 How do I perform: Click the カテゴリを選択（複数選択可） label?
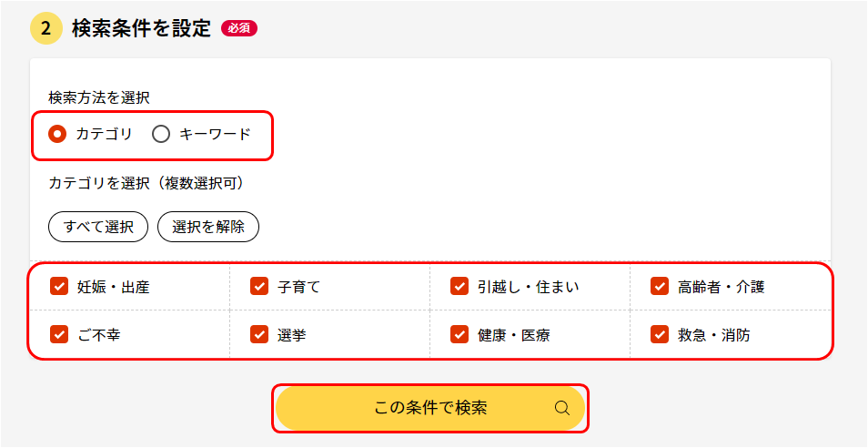click(146, 183)
